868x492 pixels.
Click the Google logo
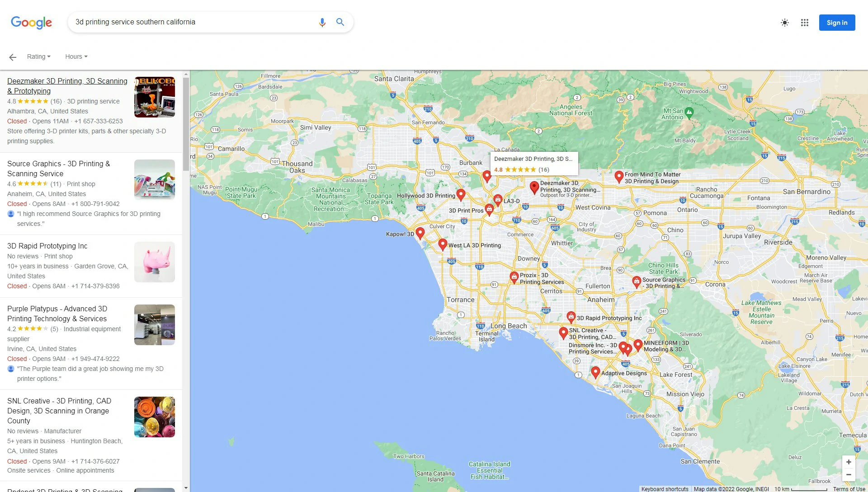tap(31, 23)
